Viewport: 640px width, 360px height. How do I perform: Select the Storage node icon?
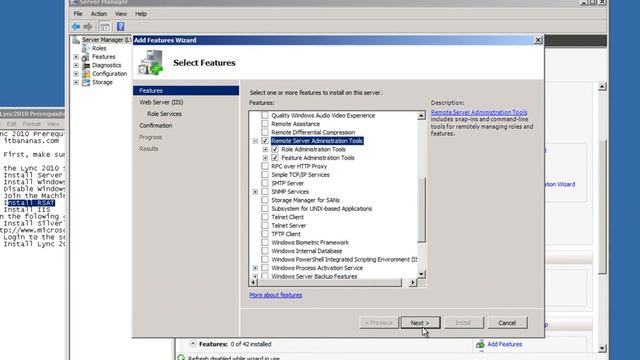click(86, 82)
